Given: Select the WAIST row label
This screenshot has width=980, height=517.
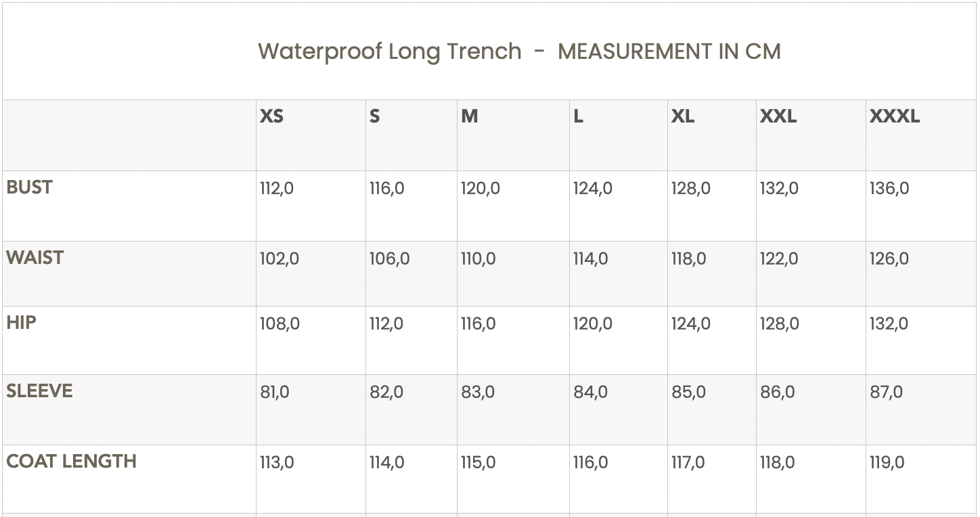Looking at the screenshot, I should (35, 258).
